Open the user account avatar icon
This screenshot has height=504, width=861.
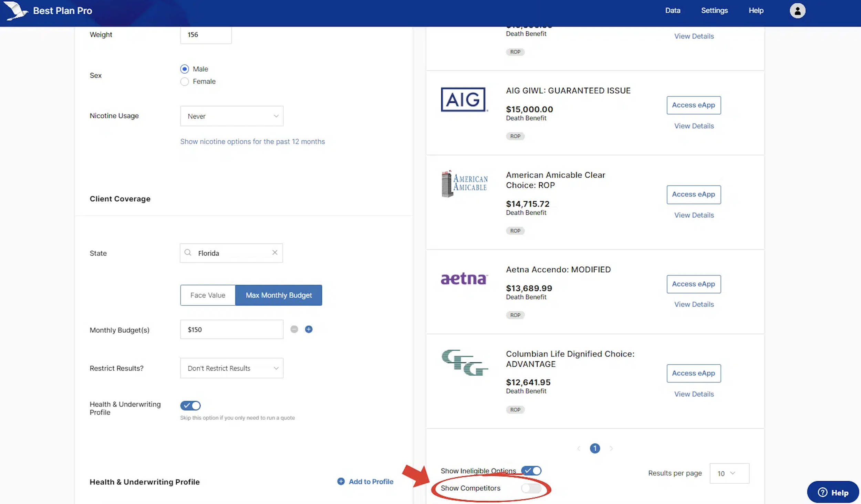pos(797,11)
